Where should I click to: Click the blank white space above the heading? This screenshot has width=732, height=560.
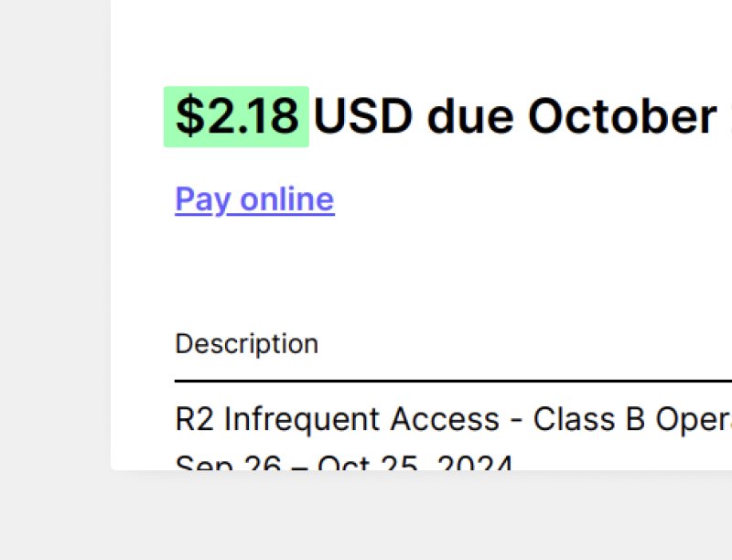coord(412,41)
